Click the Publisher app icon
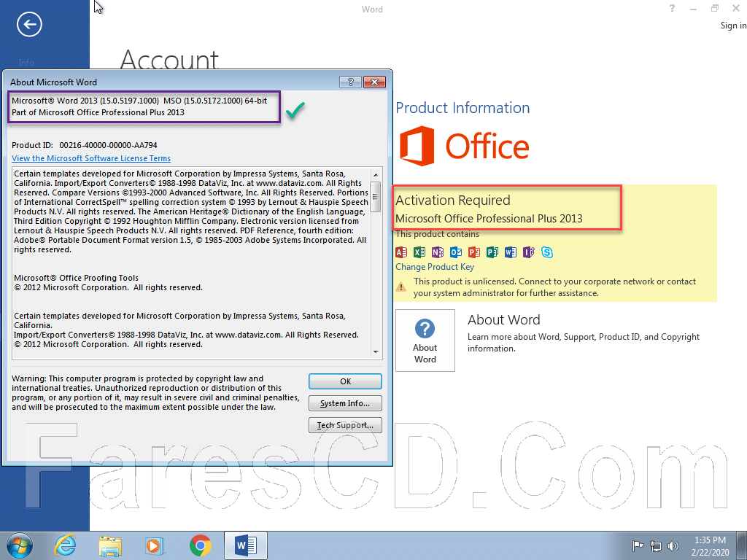 tap(492, 252)
